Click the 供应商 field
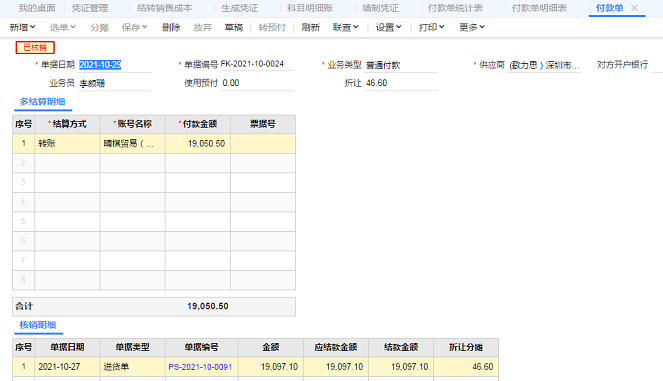The image size is (663, 381). 544,65
